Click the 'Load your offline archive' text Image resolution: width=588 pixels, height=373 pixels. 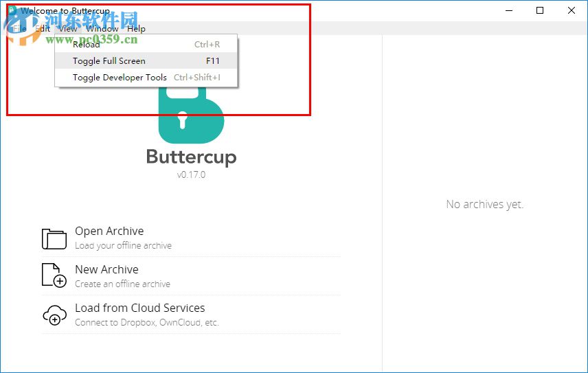pyautogui.click(x=124, y=245)
